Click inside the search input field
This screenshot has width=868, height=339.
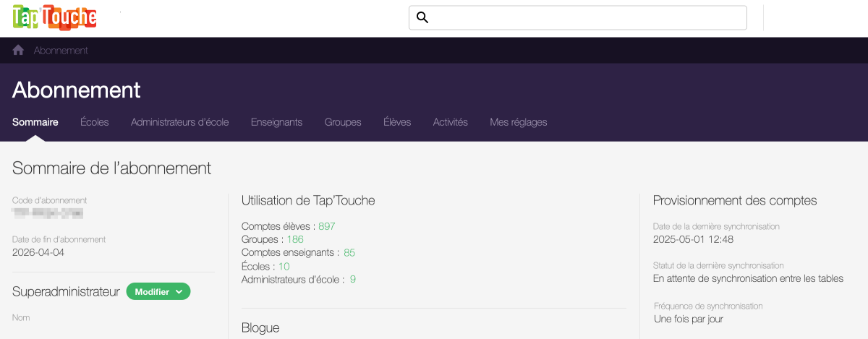tap(586, 18)
